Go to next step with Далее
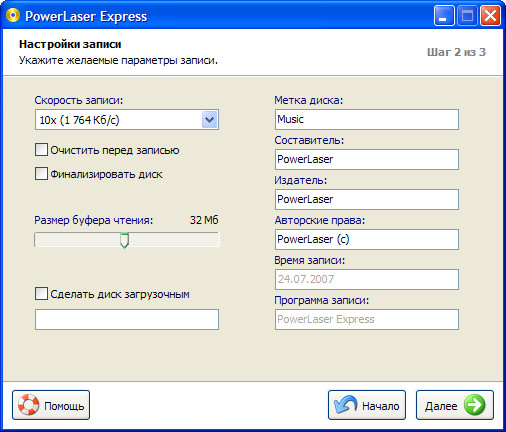This screenshot has width=506, height=432. pos(455,405)
